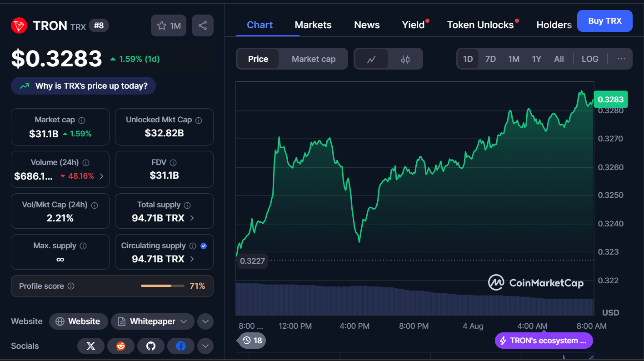This screenshot has width=644, height=361.
Task: Open the share icon button
Action: pos(203,25)
